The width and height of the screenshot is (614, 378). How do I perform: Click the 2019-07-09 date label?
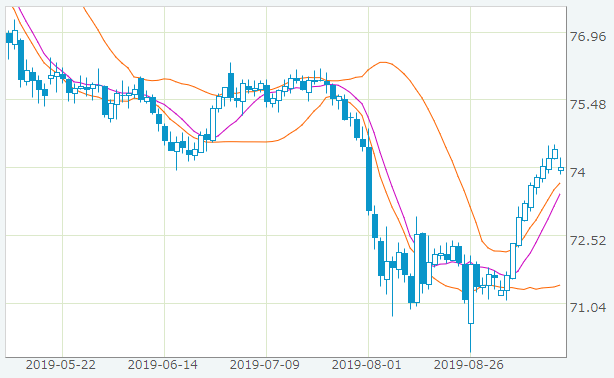tap(265, 365)
